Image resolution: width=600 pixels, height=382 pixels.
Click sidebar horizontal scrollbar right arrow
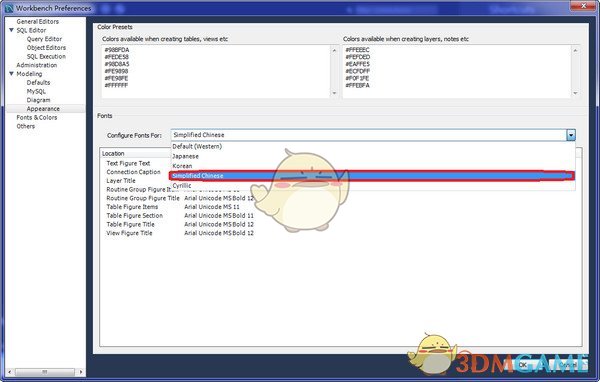[81, 372]
